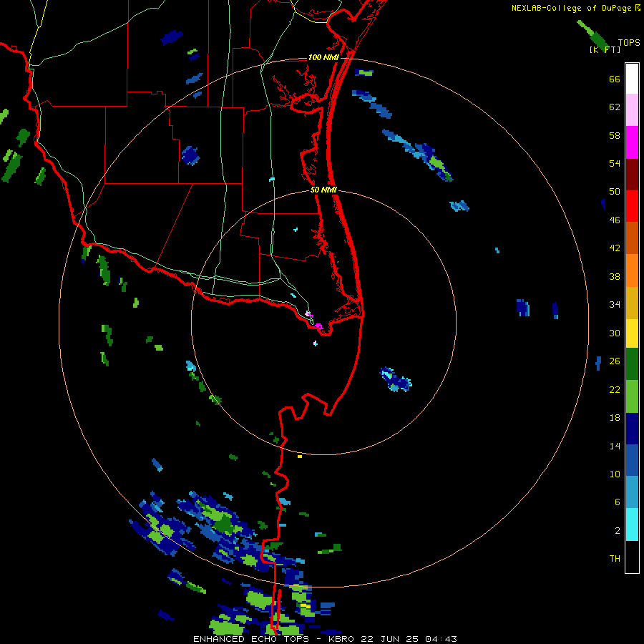Click the navy blue legend swatch

pos(632,429)
